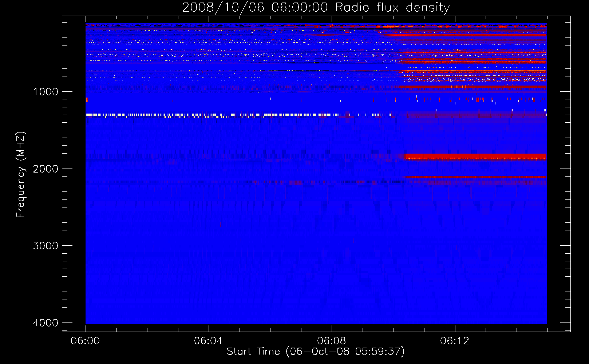Click the 06:08 time tick label
The height and width of the screenshot is (364, 589).
pyautogui.click(x=331, y=341)
